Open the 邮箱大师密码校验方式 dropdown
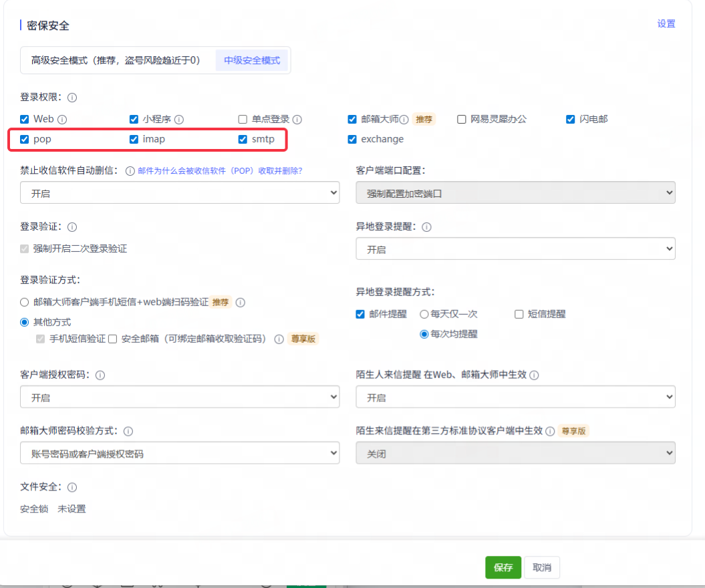705x588 pixels. point(180,453)
